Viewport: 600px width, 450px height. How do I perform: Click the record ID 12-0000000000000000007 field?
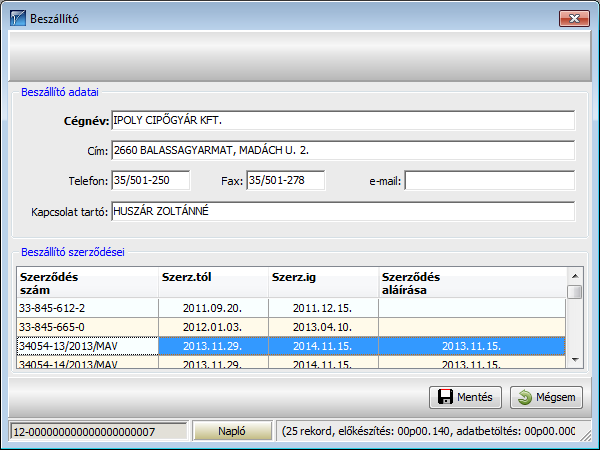pos(99,432)
